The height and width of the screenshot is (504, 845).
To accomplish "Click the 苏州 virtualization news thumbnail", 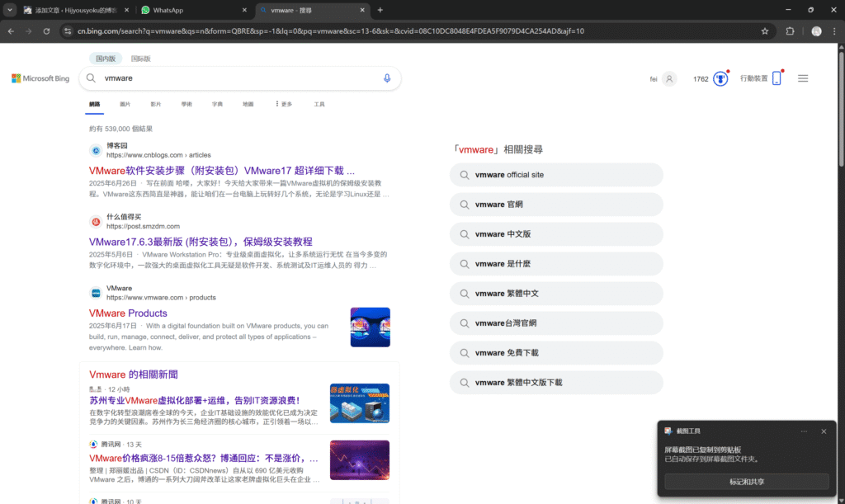I will (360, 403).
